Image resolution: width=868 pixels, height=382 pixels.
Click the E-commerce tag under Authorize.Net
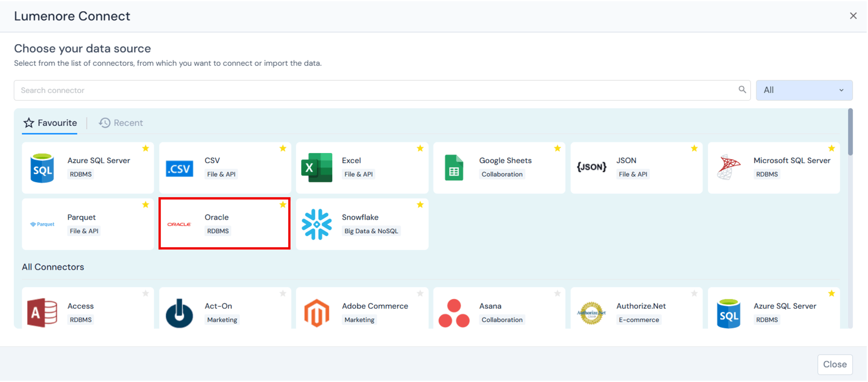639,320
